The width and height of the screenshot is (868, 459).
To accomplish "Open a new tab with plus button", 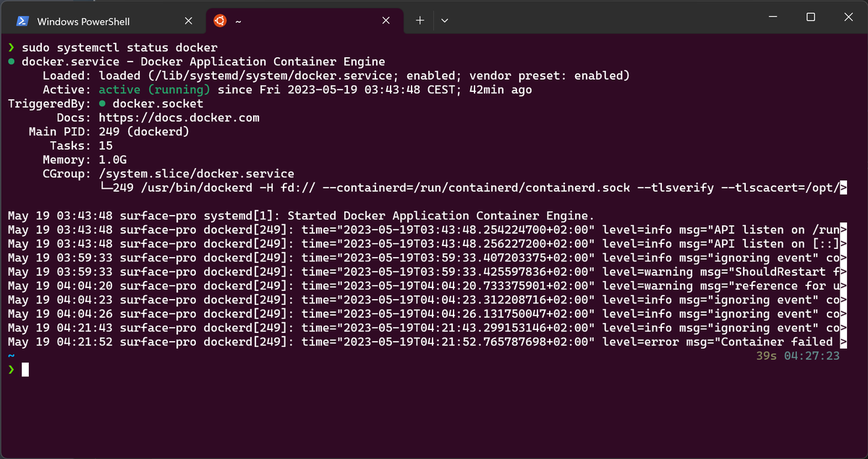I will (420, 20).
